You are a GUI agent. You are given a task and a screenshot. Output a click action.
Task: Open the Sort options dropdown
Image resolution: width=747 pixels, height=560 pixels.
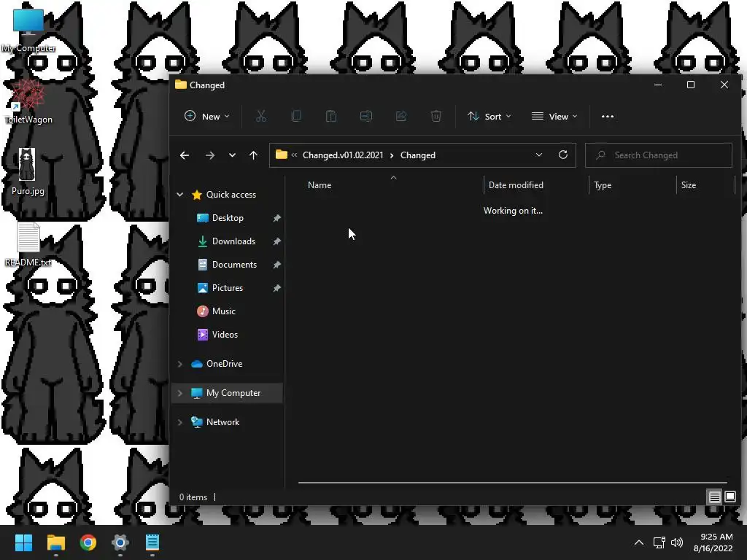pyautogui.click(x=489, y=116)
